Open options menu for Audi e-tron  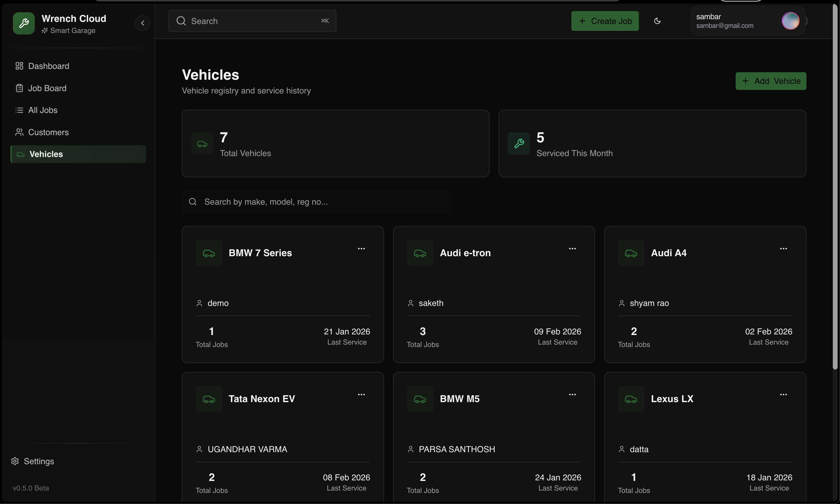[572, 249]
